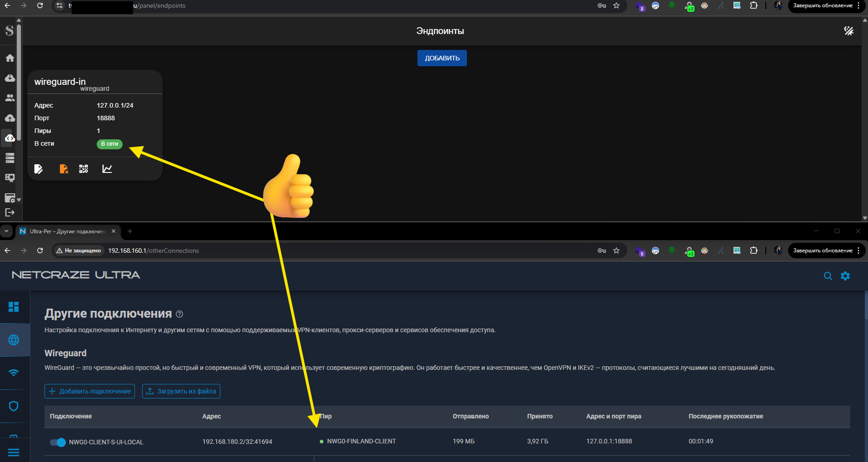
Task: Disable the NWG0-CLIENT-S-UI-LOCAL connection switch
Action: [x=58, y=442]
